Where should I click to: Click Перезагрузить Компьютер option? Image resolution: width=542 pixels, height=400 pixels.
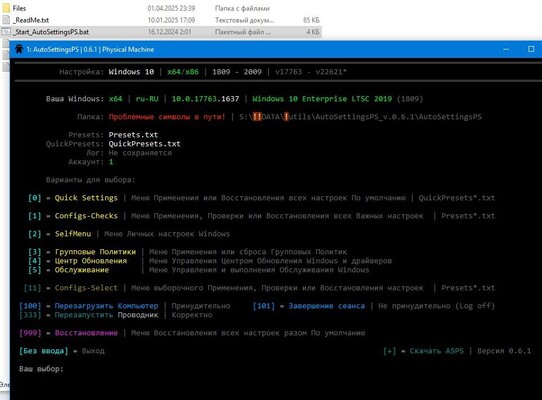point(106,306)
